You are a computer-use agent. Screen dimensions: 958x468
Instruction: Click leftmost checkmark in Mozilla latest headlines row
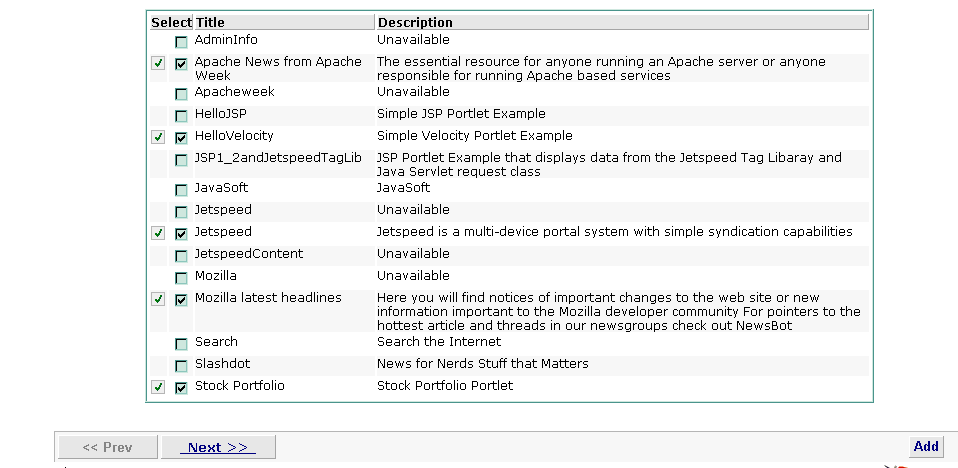(158, 299)
